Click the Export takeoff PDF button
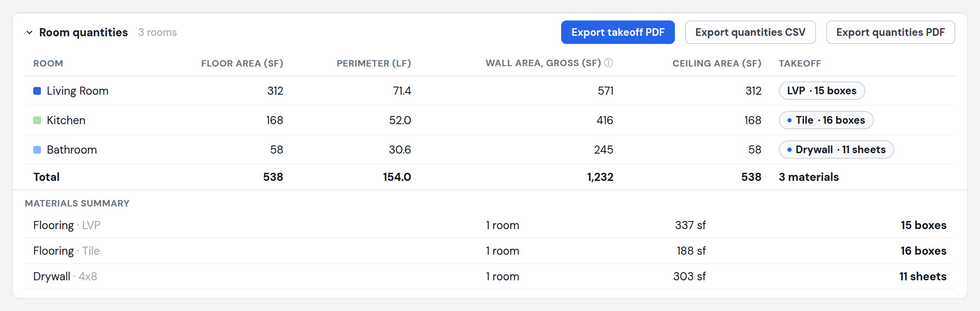The image size is (980, 311). coord(618,32)
